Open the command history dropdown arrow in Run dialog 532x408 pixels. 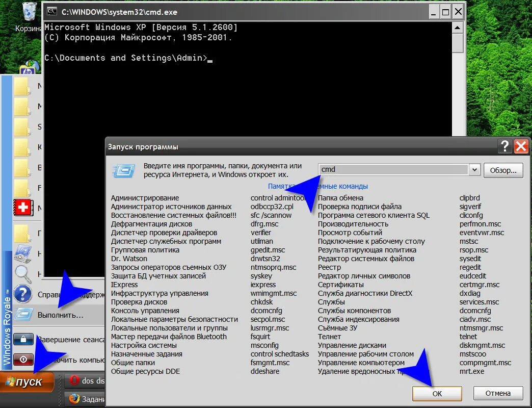click(x=474, y=169)
